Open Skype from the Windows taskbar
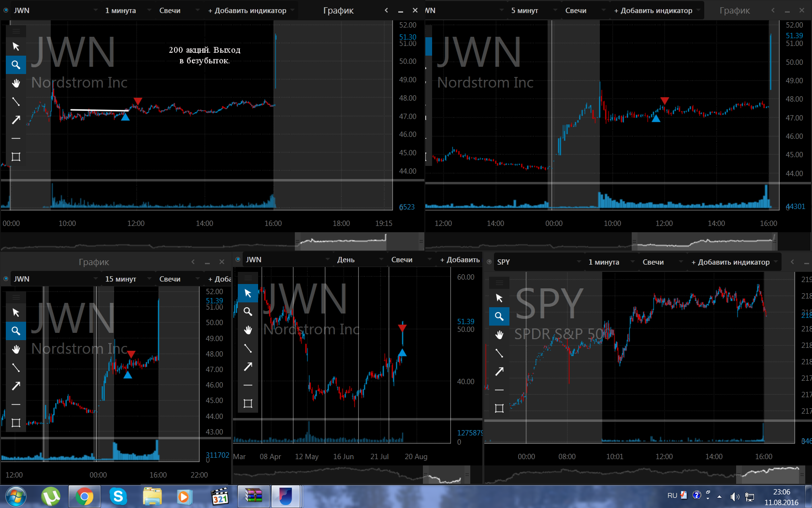The image size is (812, 508). coord(118,496)
